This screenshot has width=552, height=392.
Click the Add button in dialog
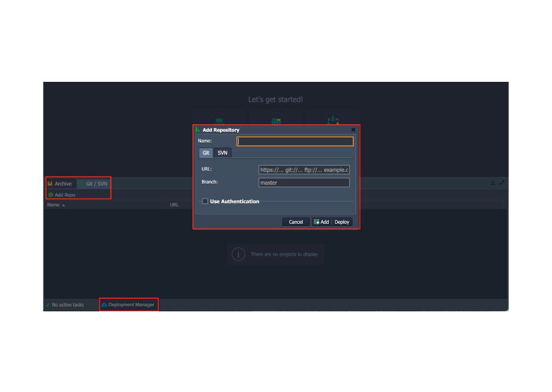tap(321, 222)
